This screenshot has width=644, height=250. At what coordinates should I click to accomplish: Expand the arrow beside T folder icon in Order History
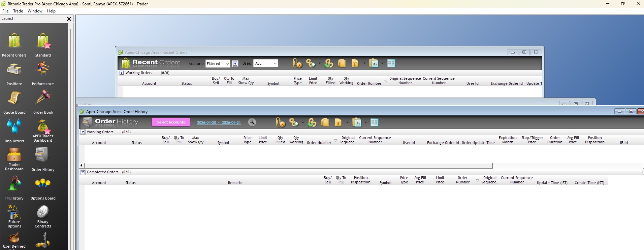(347, 122)
